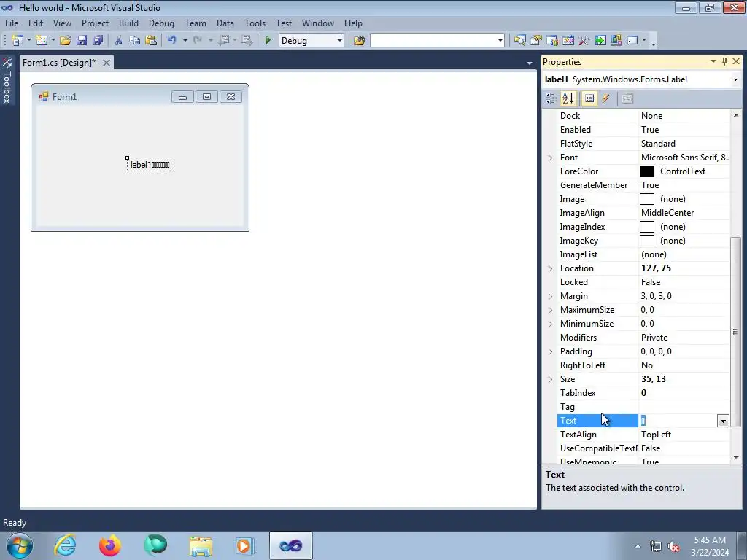
Task: Open the Toolbox via wrench-hammer icon
Action: point(584,41)
